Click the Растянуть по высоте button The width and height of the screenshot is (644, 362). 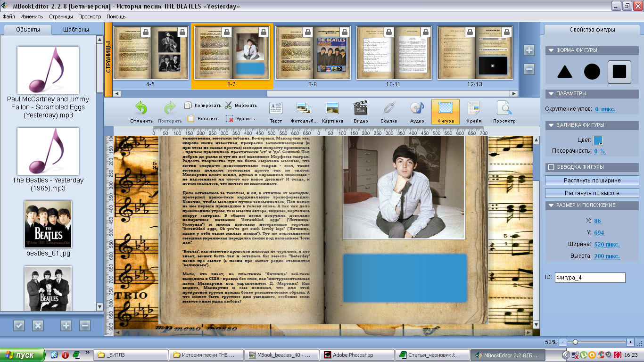pos(592,193)
